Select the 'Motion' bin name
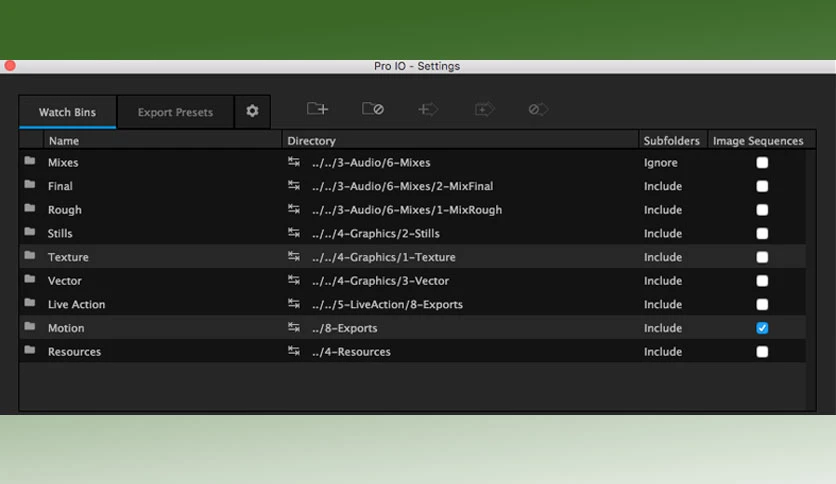This screenshot has height=484, width=836. (66, 328)
